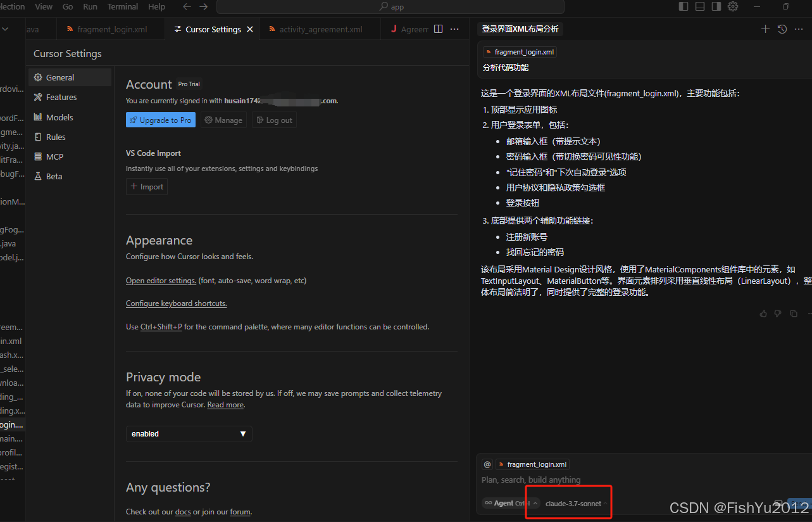Click the Ctrl+Shift+P command palette link
The width and height of the screenshot is (812, 522).
(161, 327)
